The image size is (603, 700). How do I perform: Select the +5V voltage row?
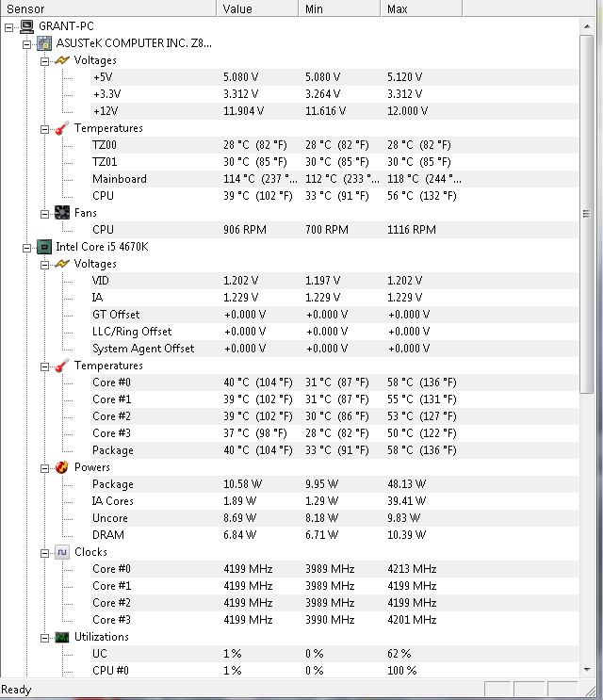334,77
